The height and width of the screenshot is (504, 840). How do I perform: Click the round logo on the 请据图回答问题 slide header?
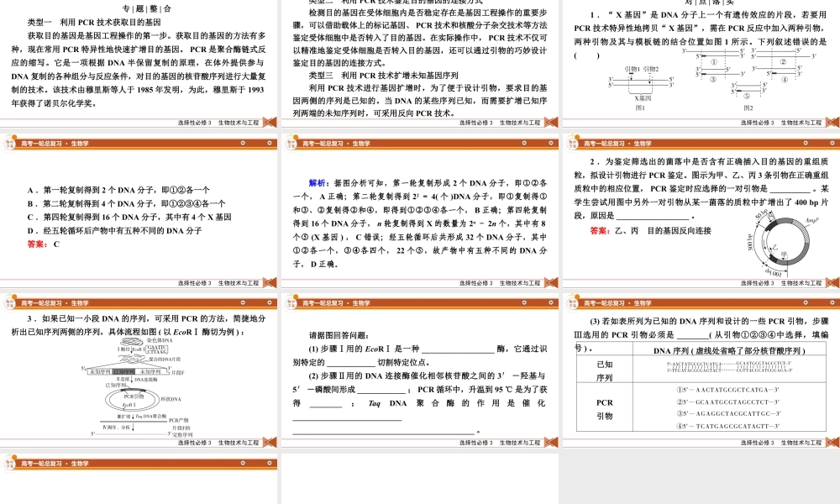point(291,303)
